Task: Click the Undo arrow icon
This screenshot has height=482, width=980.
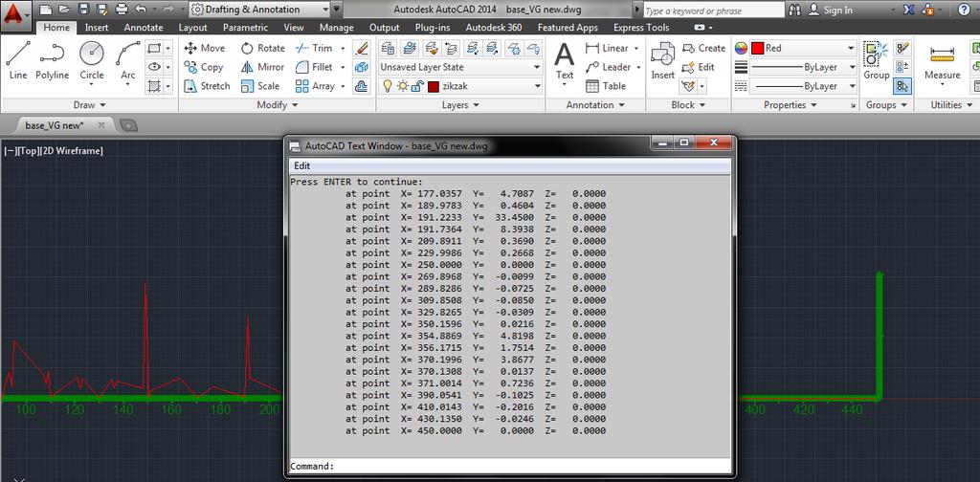Action: (x=141, y=10)
